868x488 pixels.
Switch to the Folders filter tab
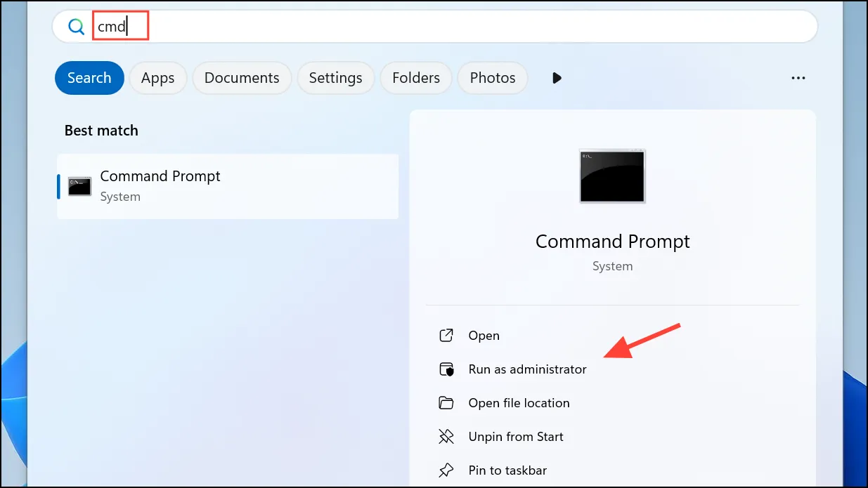point(416,78)
